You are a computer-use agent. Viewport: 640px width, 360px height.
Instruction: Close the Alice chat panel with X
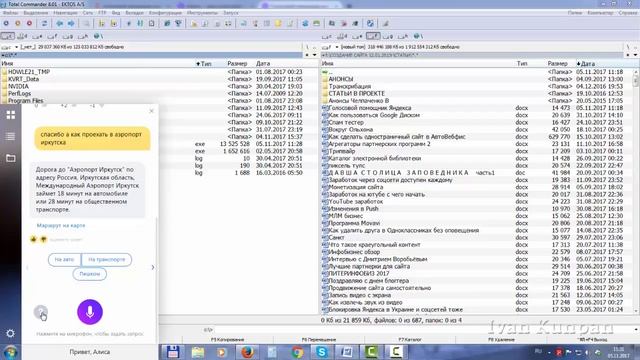[152, 111]
